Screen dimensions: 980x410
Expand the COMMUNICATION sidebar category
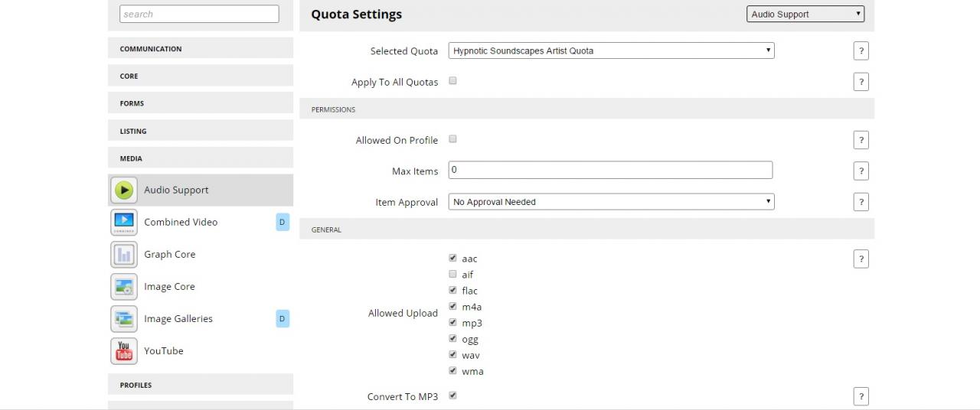201,48
